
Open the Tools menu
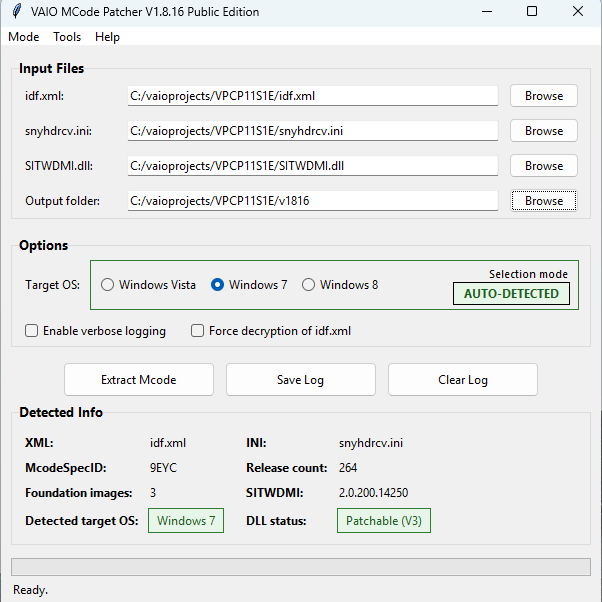point(67,37)
